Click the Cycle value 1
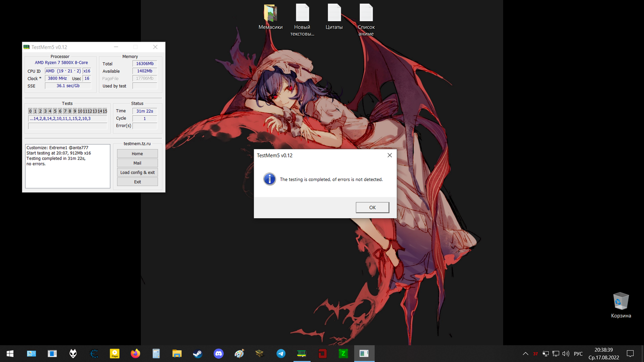Viewport: 644px width, 362px height. click(145, 119)
